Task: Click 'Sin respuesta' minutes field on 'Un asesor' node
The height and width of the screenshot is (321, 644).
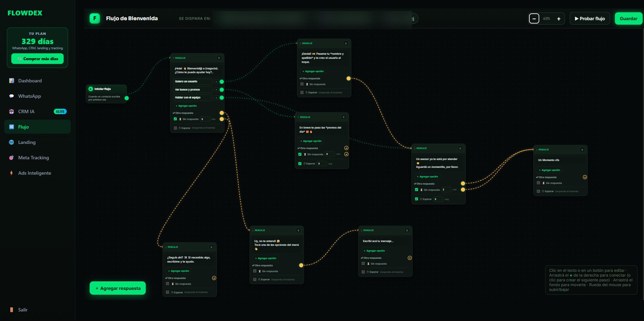Action: tap(447, 190)
